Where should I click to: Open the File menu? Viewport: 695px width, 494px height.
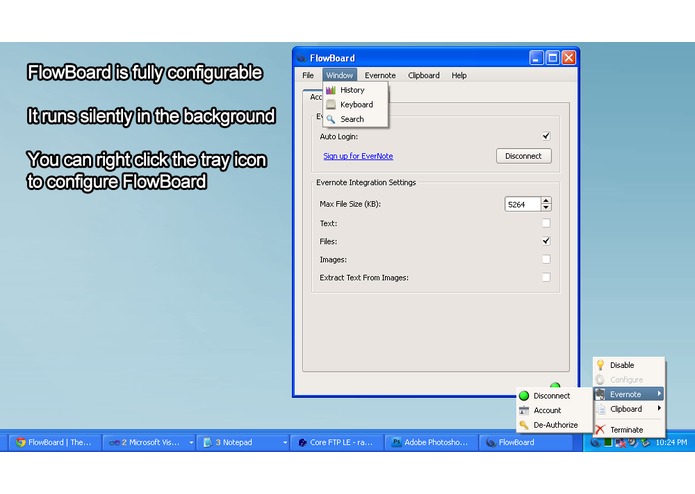point(308,75)
